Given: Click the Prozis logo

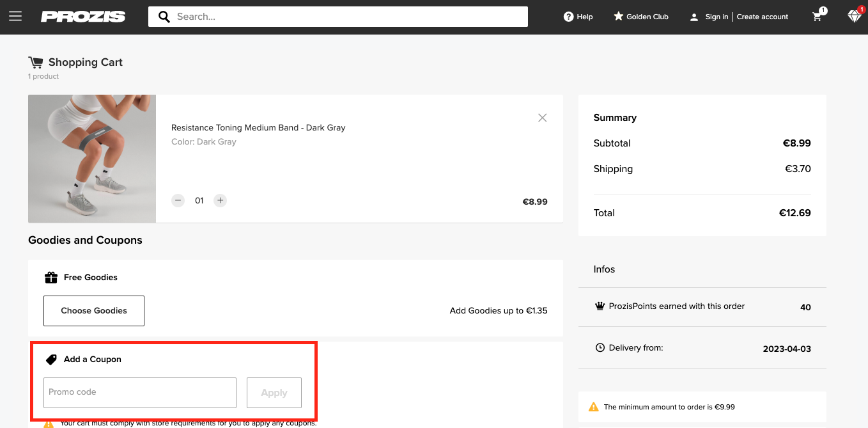Looking at the screenshot, I should click(83, 17).
